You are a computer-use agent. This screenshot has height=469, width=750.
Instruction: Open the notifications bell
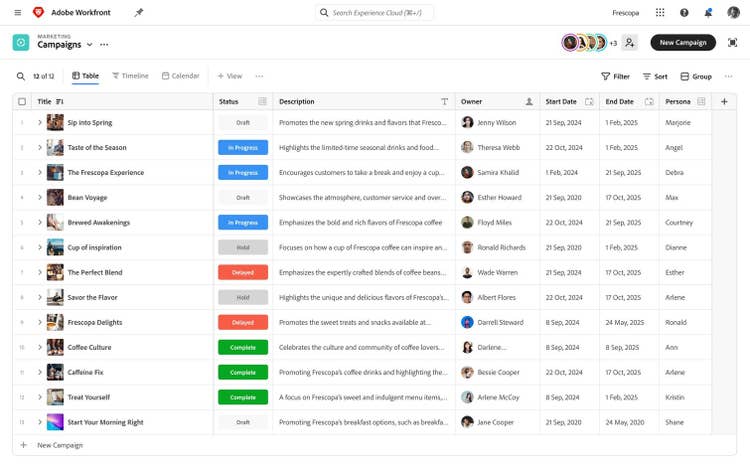[x=708, y=13]
